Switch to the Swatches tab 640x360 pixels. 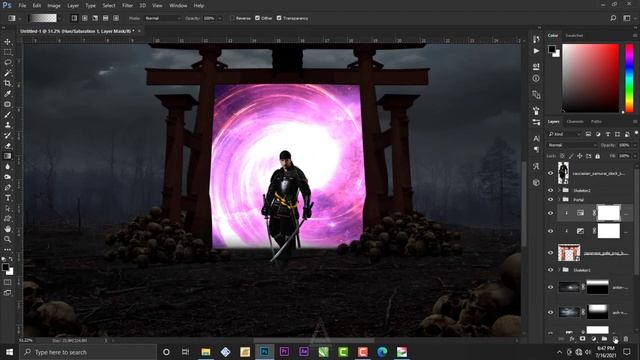pyautogui.click(x=574, y=36)
